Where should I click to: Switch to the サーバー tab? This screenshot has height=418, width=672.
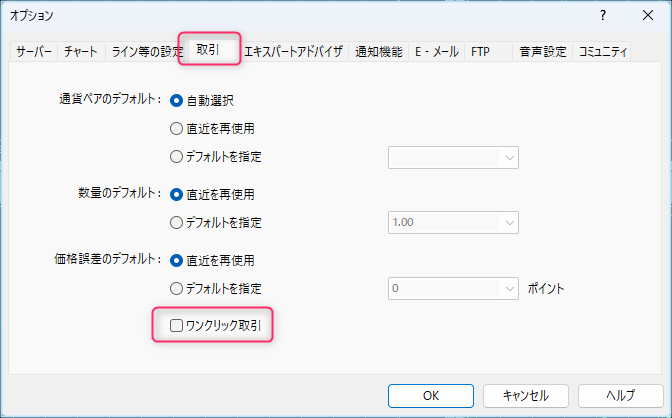coord(34,51)
